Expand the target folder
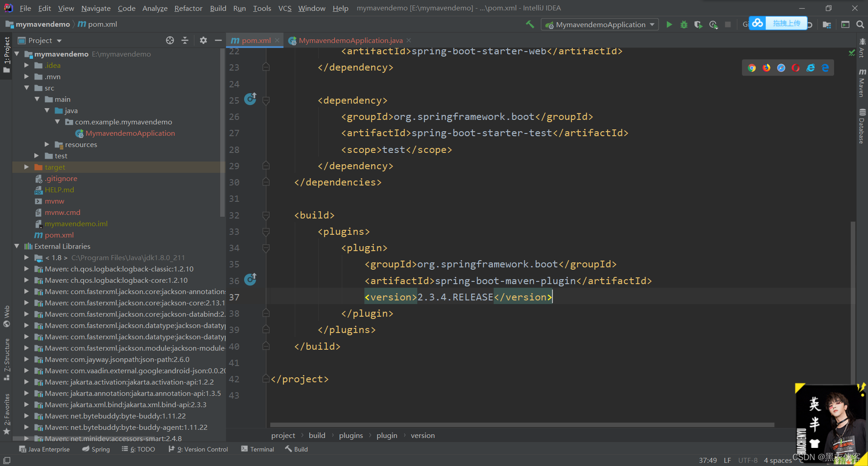This screenshot has height=466, width=868. (x=26, y=167)
